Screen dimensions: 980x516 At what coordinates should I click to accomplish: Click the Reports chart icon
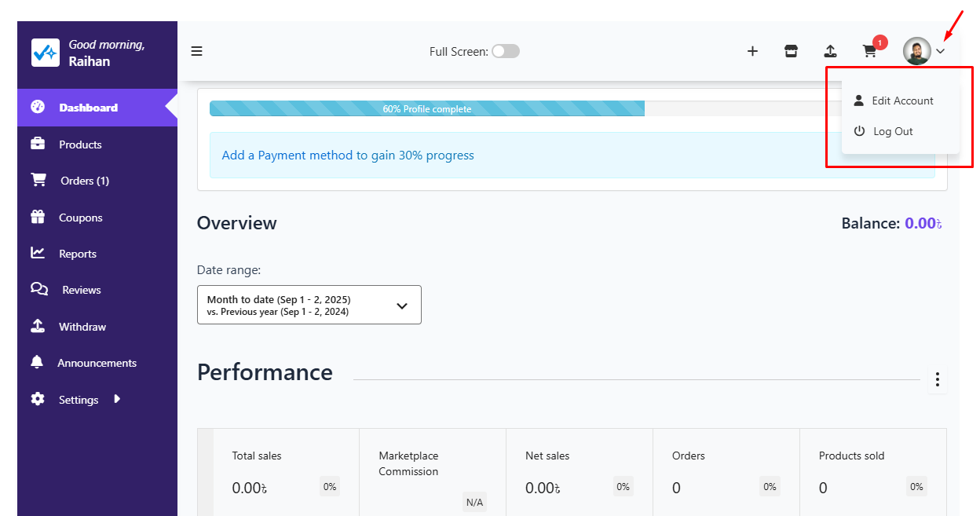(38, 253)
